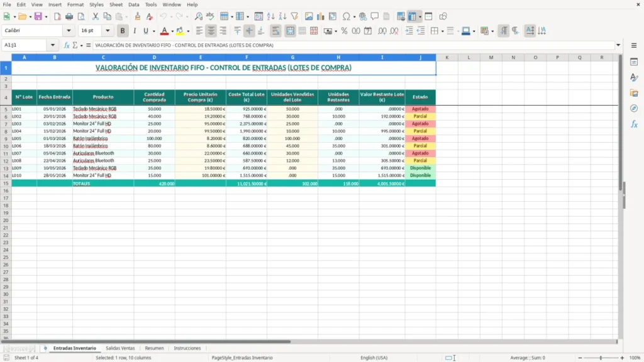The width and height of the screenshot is (644, 362).
Task: Copy selection using the Copy icon
Action: 107,16
